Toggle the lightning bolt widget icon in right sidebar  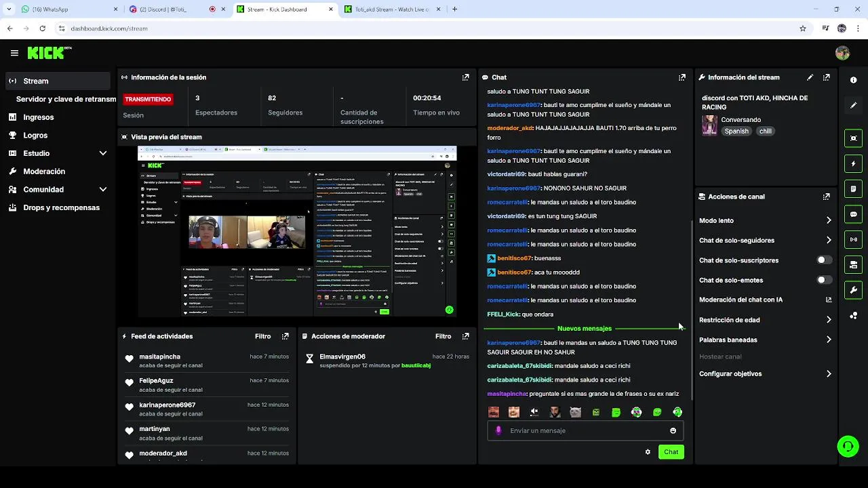(853, 163)
